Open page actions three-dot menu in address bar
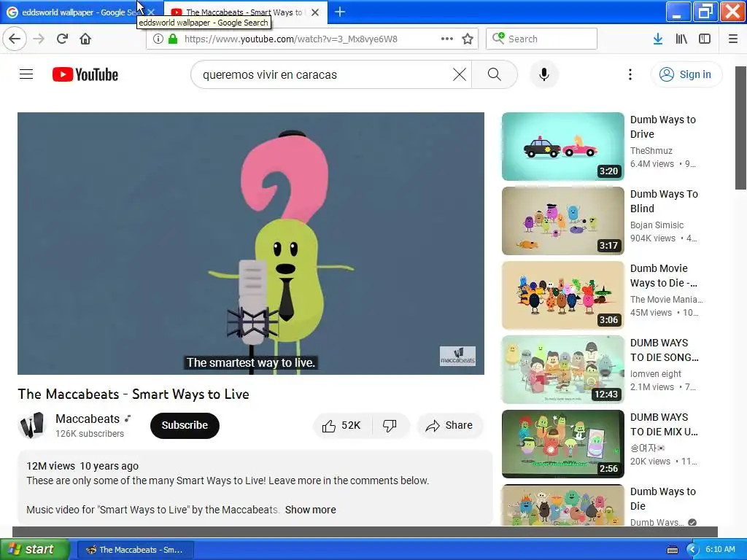This screenshot has height=560, width=747. pyautogui.click(x=447, y=39)
